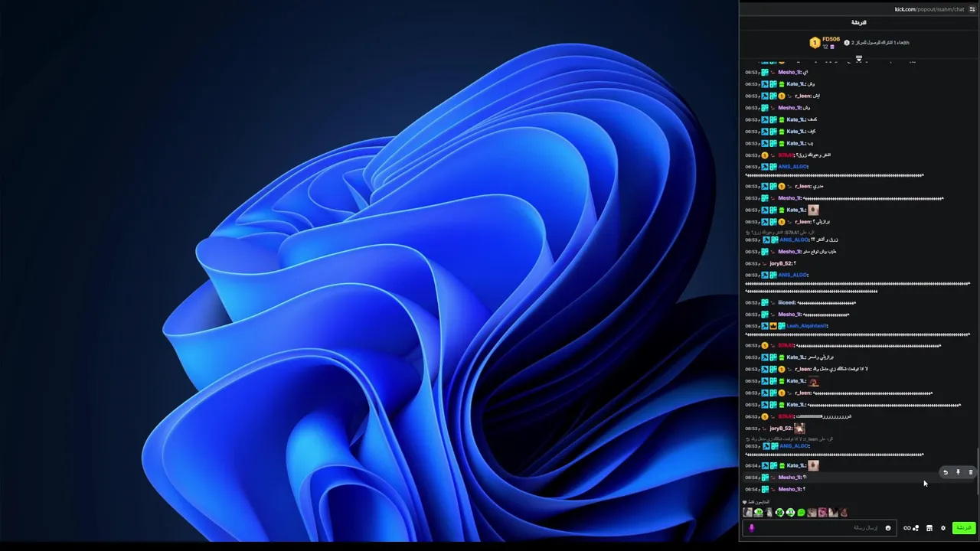Viewport: 980px width, 551px height.
Task: Click the kick.com/popout/ssahm/chat address text
Action: 929,9
